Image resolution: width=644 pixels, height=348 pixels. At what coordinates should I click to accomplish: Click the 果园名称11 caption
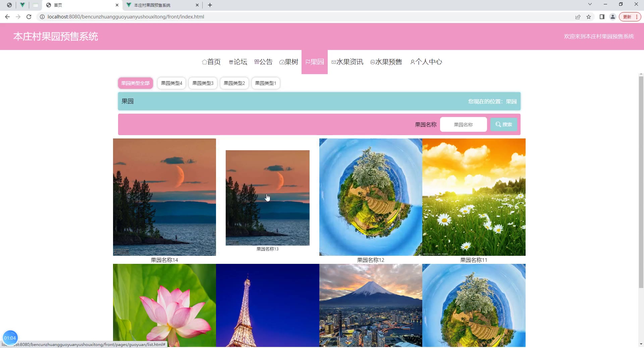pos(474,260)
